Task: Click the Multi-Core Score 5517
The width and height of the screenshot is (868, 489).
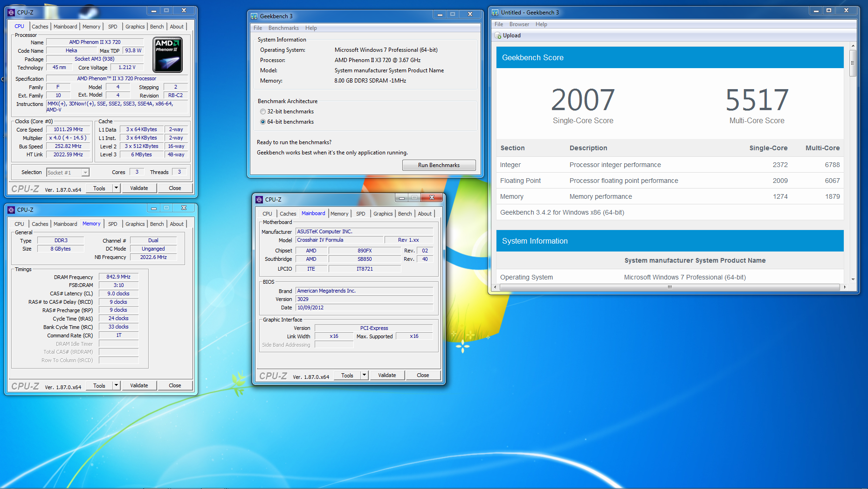Action: [x=757, y=100]
